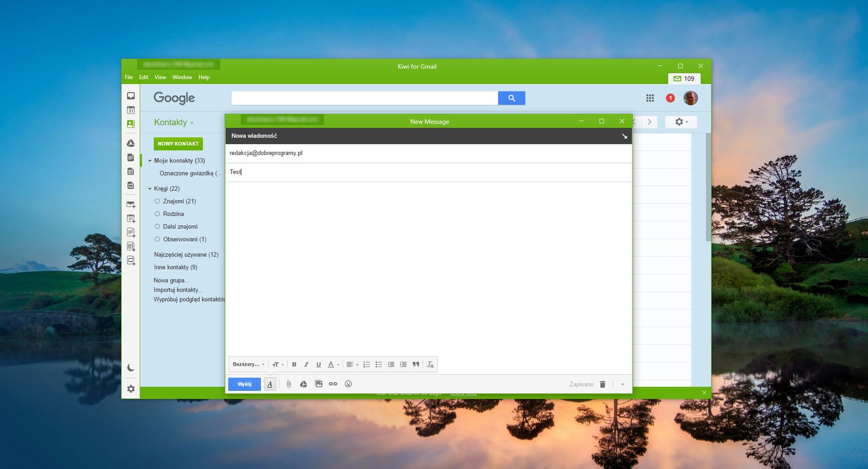
Task: Attach files with paperclip icon
Action: coord(289,384)
